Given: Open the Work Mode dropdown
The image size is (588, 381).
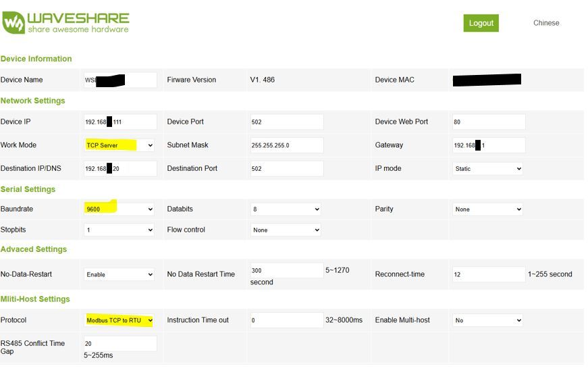Looking at the screenshot, I should (x=119, y=145).
